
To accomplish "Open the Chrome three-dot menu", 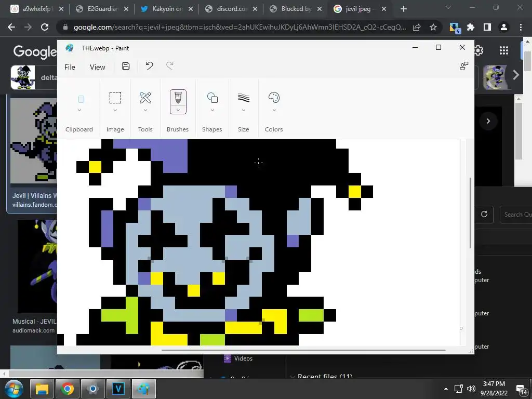I will pos(521,27).
